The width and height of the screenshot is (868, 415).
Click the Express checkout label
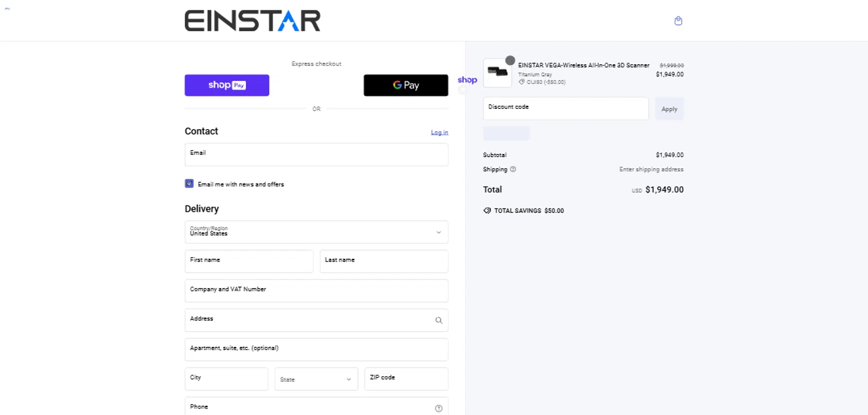[x=317, y=64]
